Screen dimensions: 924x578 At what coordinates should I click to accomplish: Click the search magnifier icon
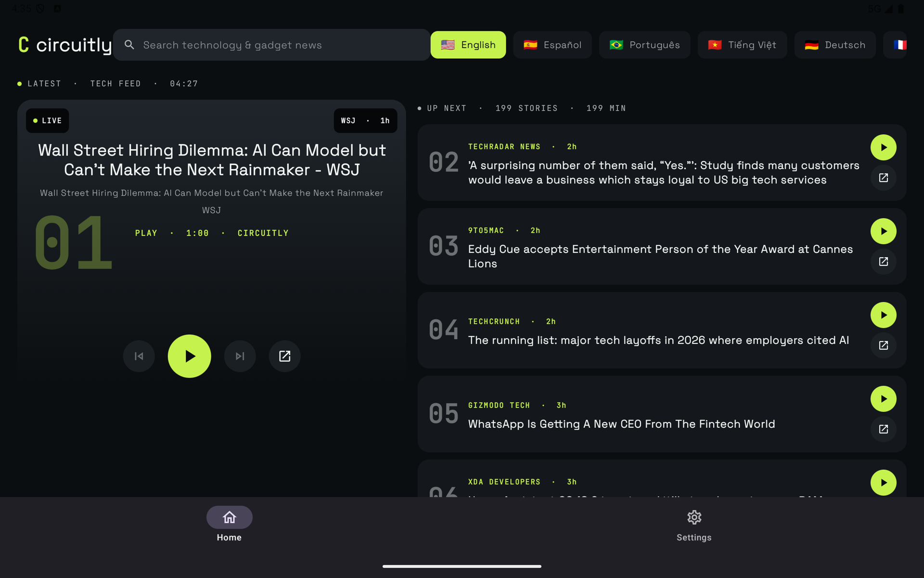129,45
